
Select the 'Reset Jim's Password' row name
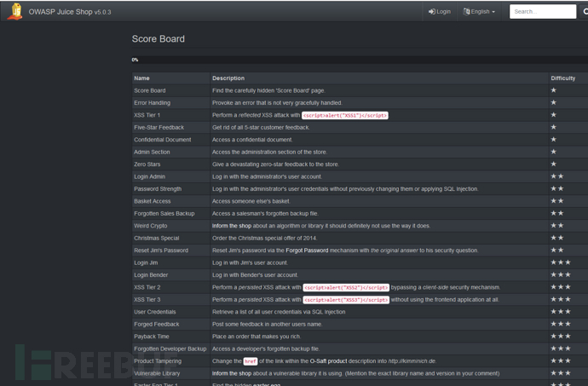pyautogui.click(x=161, y=251)
